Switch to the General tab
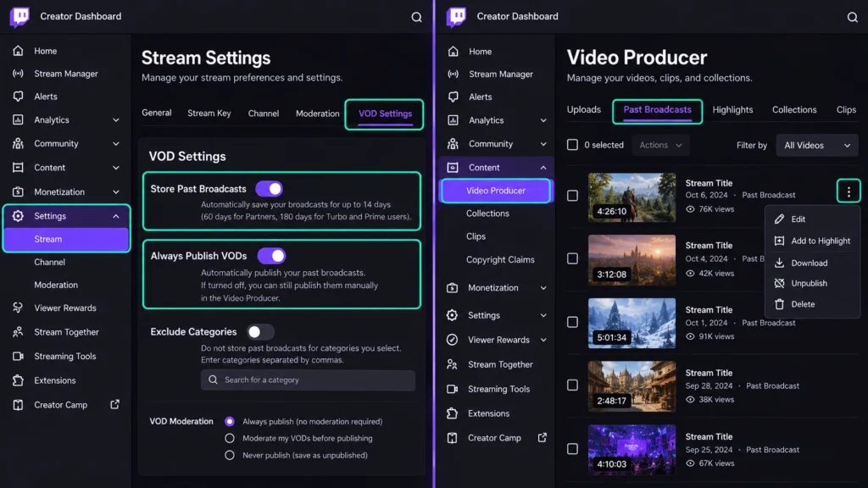Screen dimensions: 868x488 (157, 113)
